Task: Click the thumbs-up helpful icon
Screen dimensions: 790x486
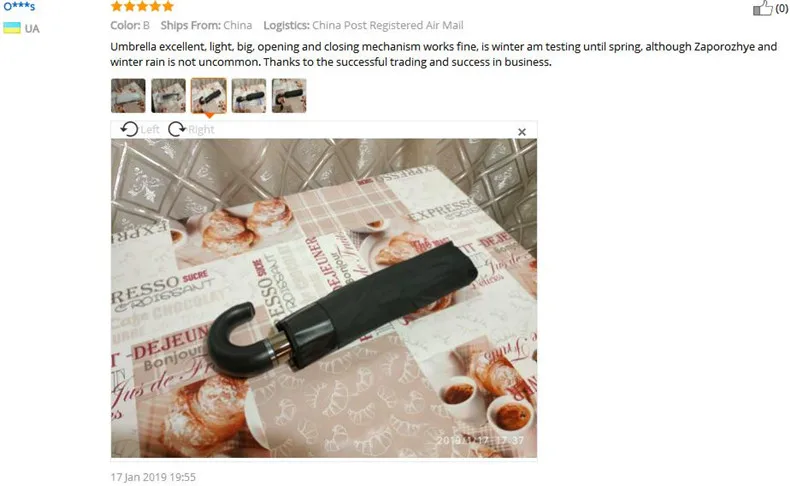Action: [762, 8]
